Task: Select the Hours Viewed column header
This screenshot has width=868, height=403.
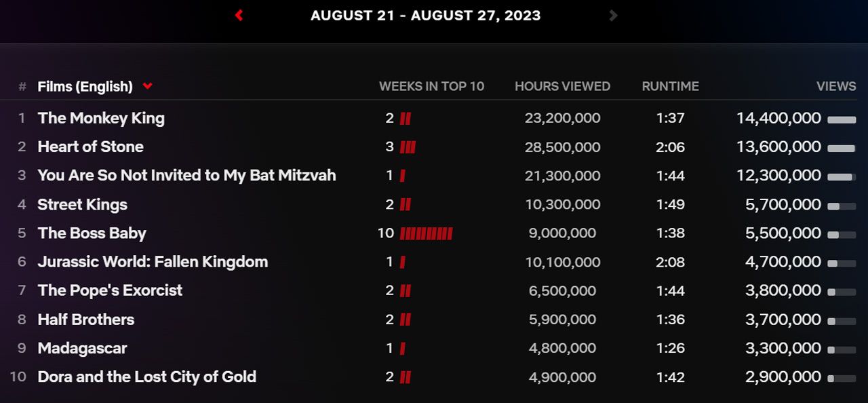Action: (562, 86)
